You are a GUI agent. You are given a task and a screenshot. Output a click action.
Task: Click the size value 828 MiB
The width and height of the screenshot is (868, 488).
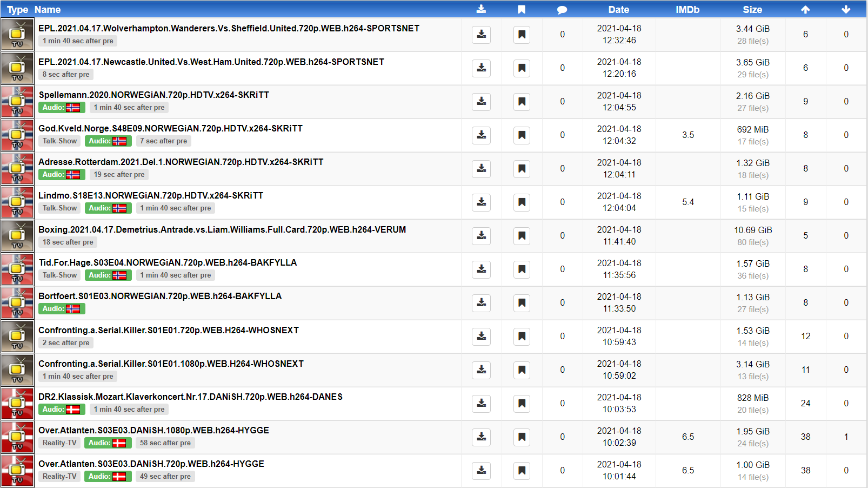pyautogui.click(x=753, y=398)
